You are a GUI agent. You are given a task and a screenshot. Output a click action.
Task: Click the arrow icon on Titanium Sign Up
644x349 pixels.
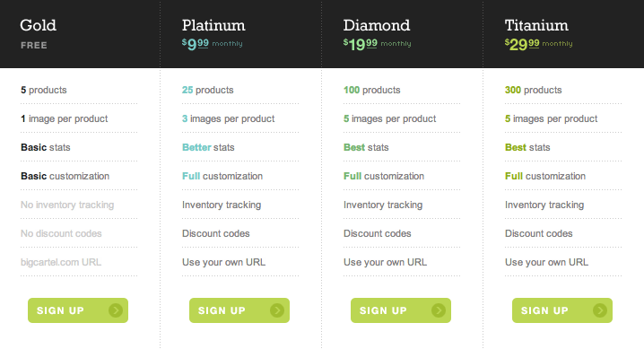(600, 310)
